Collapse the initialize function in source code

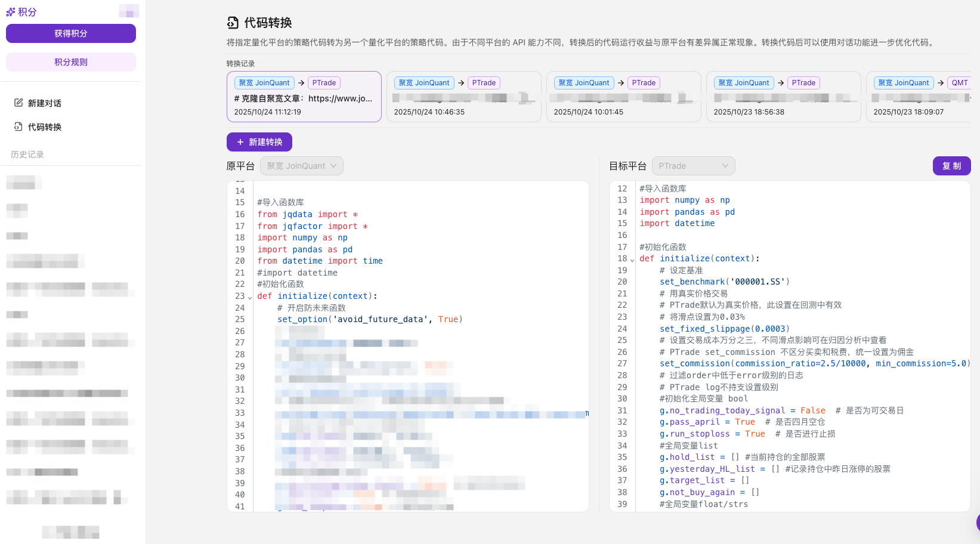(x=250, y=297)
